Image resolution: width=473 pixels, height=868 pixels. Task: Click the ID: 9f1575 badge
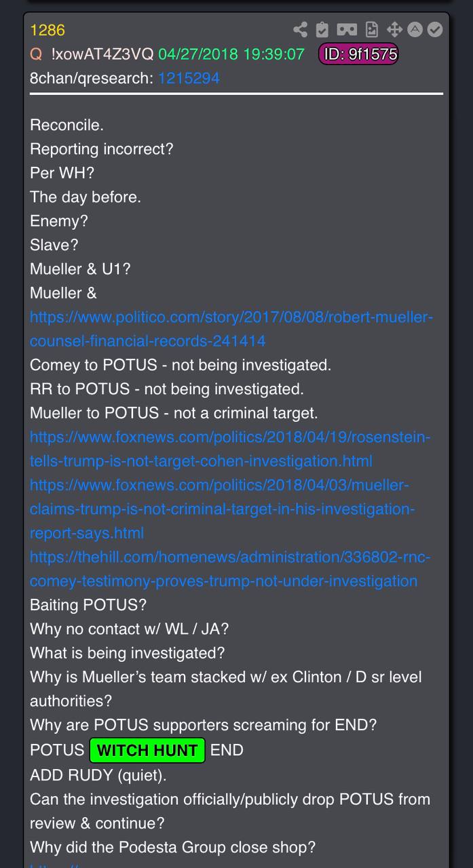358,54
